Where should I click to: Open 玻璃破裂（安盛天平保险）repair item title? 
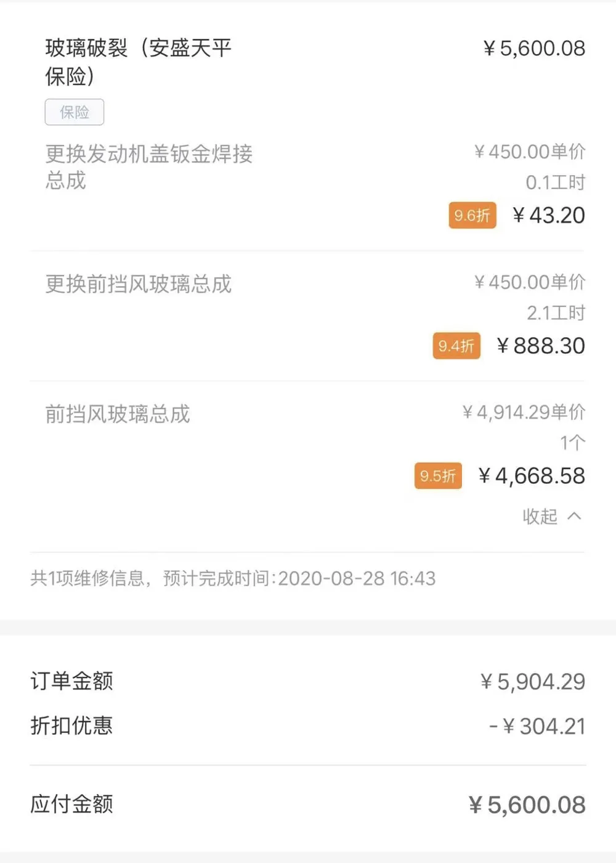(x=138, y=62)
